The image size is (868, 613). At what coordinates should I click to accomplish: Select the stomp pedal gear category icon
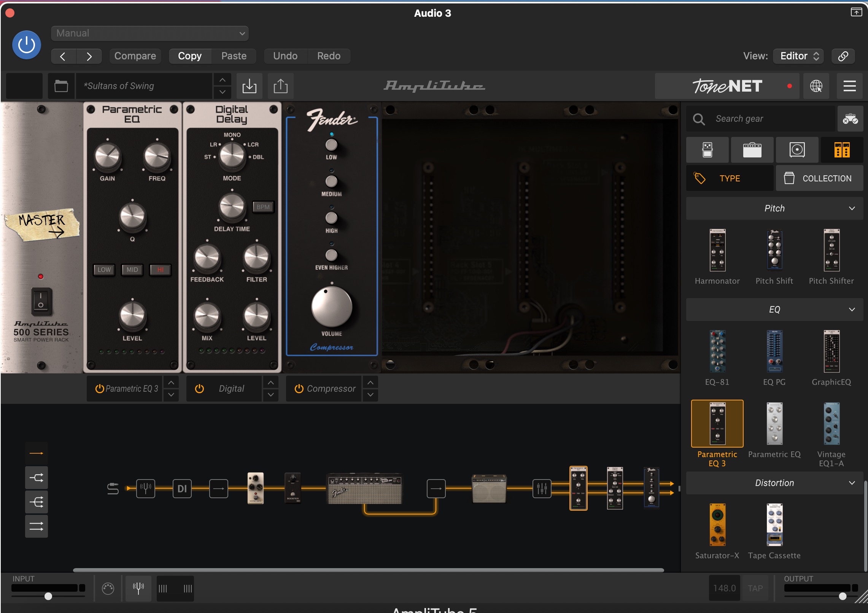[707, 150]
